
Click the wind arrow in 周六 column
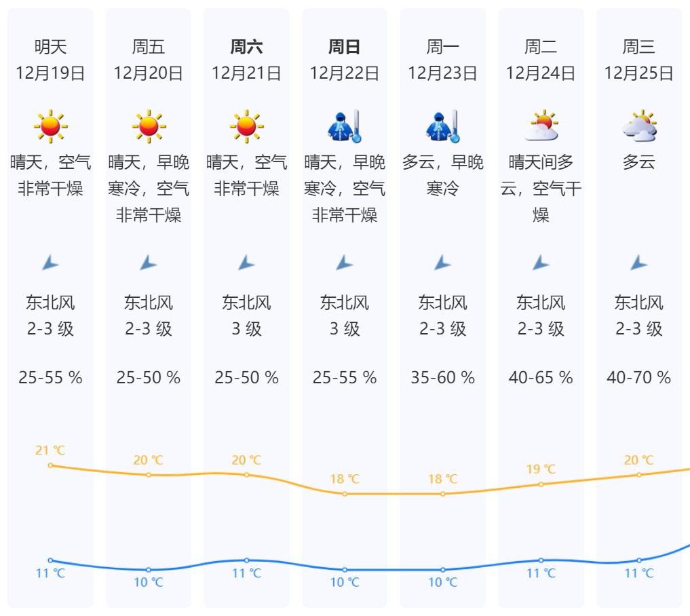click(x=246, y=263)
